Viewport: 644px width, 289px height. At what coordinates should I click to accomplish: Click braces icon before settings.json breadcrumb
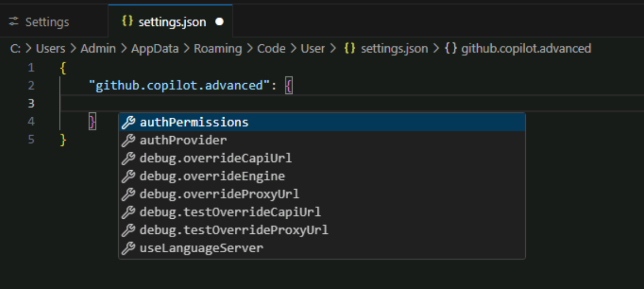350,49
